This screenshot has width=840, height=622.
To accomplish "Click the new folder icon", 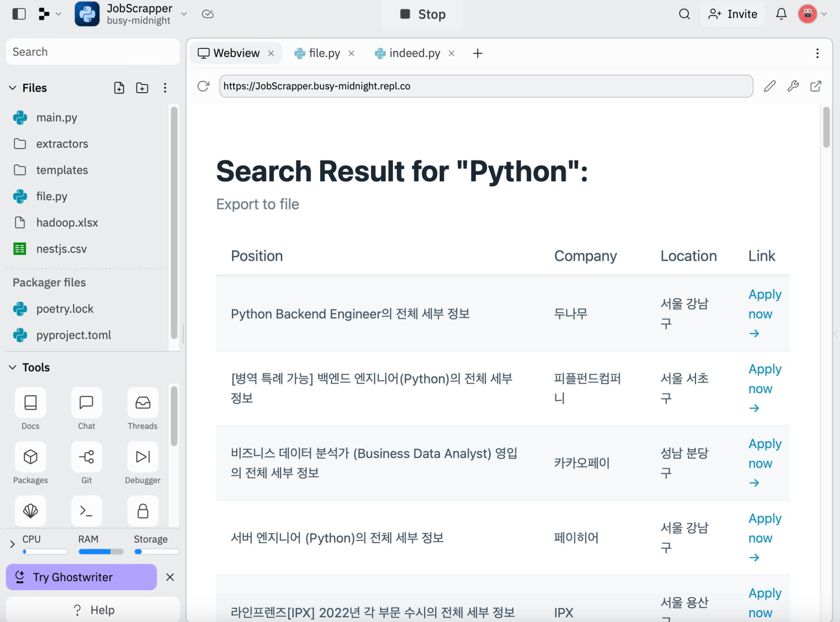I will click(142, 88).
